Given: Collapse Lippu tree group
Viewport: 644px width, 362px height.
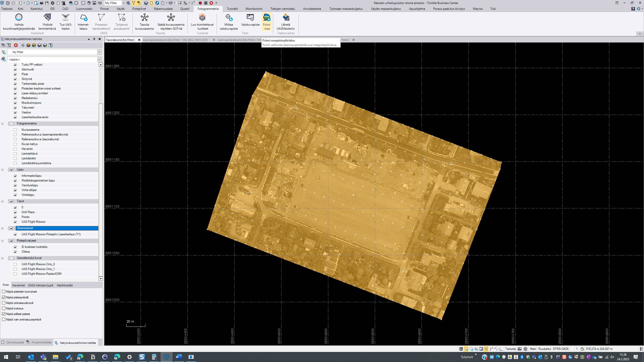Looking at the screenshot, I should pos(3,170).
